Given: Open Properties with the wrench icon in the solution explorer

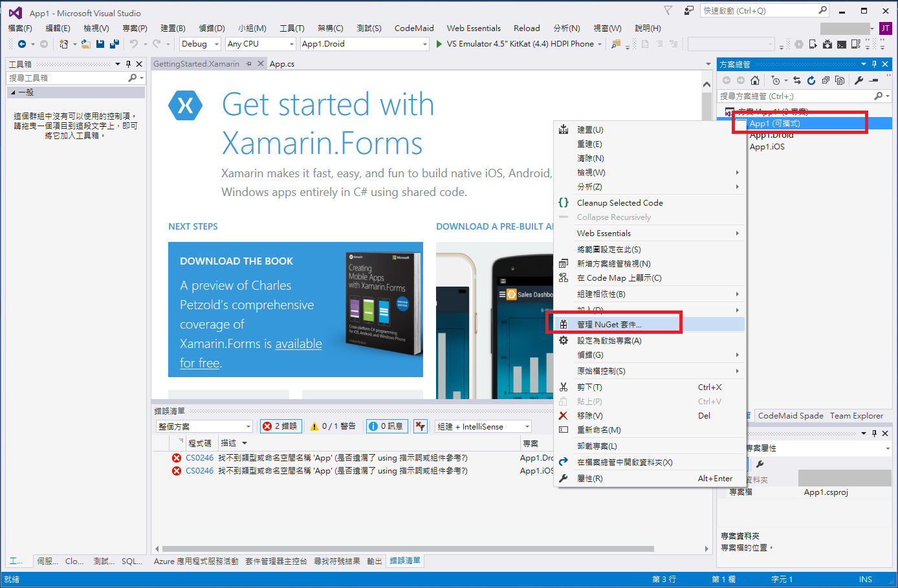Looking at the screenshot, I should coord(859,80).
